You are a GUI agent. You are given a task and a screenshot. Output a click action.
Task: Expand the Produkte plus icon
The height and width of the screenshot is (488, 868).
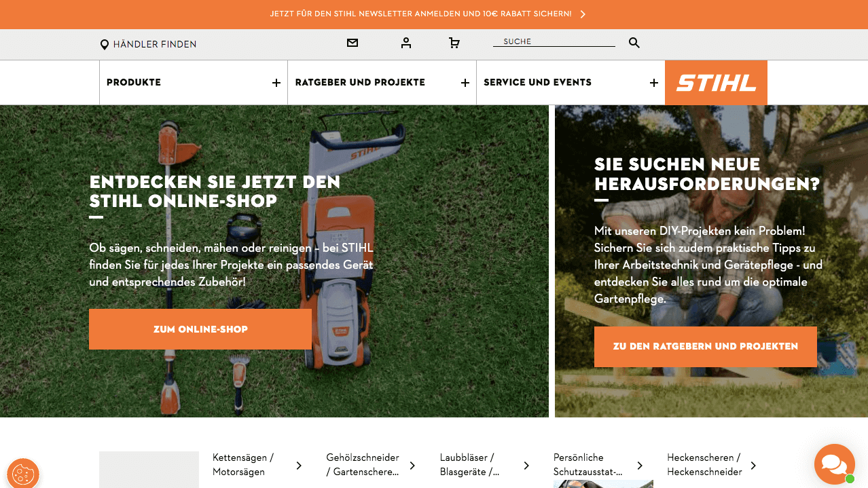tap(276, 83)
